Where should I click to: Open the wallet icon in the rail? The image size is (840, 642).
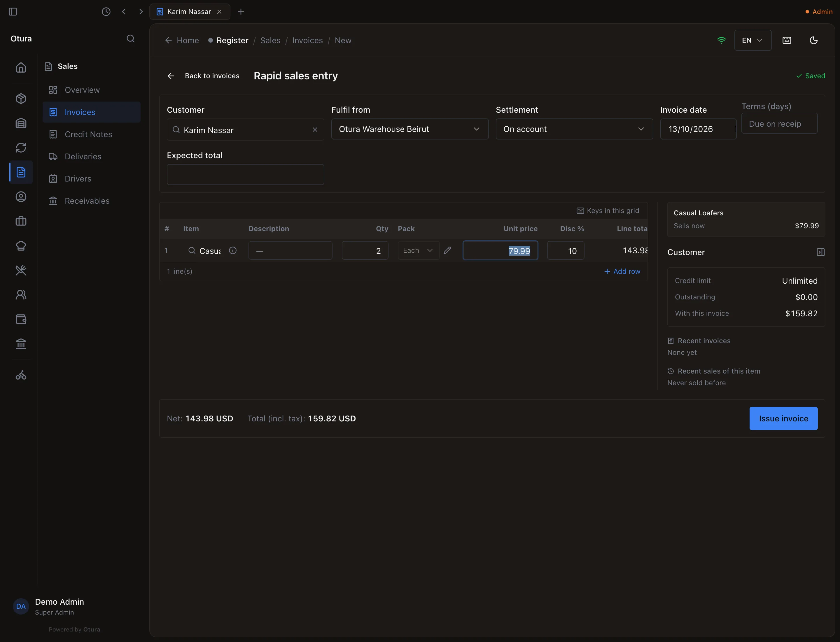(x=21, y=319)
